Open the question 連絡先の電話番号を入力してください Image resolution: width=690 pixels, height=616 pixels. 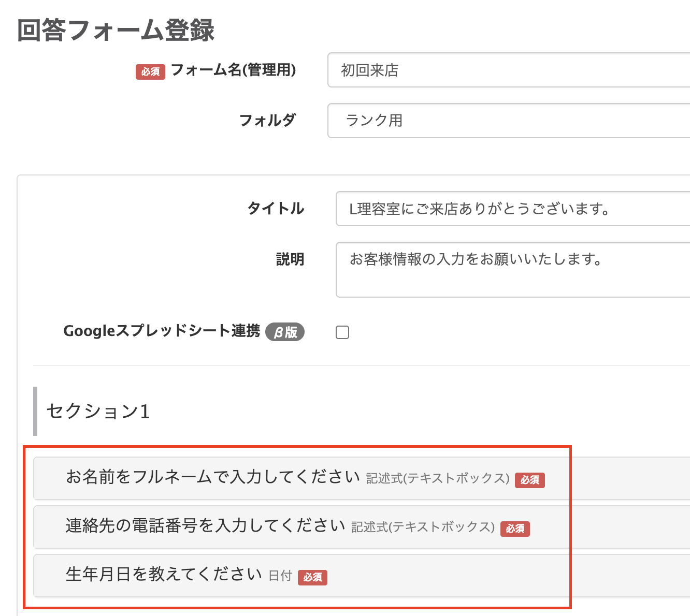(206, 526)
